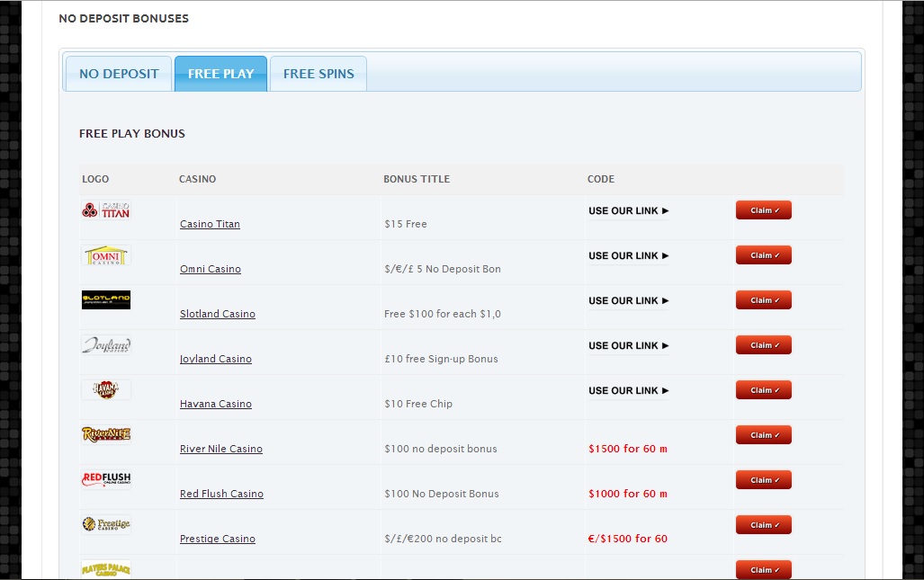Click the CODE column header
924x580 pixels.
pyautogui.click(x=601, y=179)
